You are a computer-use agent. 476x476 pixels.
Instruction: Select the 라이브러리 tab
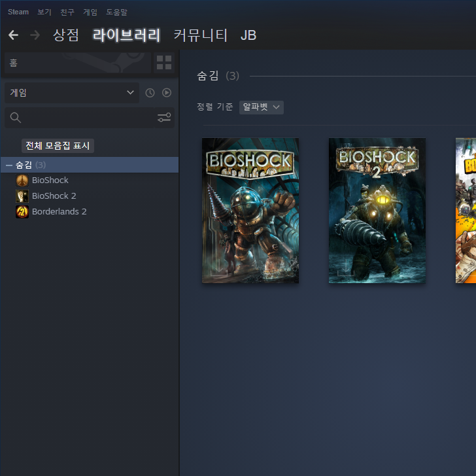[126, 35]
